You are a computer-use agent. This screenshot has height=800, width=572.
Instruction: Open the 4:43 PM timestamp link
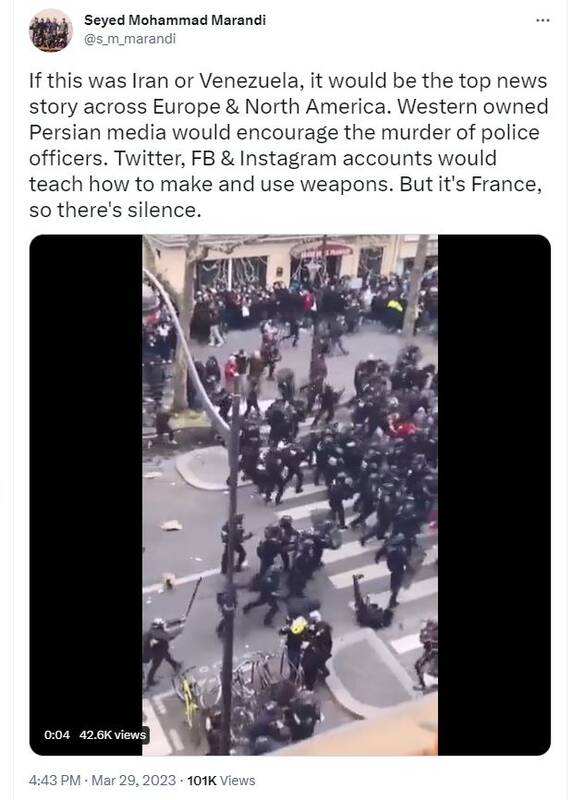[55, 781]
